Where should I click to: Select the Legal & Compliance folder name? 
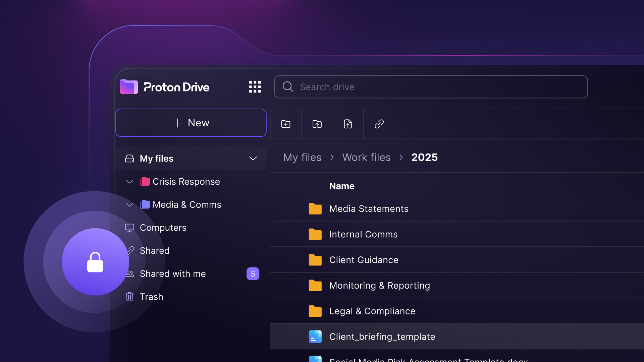click(372, 311)
